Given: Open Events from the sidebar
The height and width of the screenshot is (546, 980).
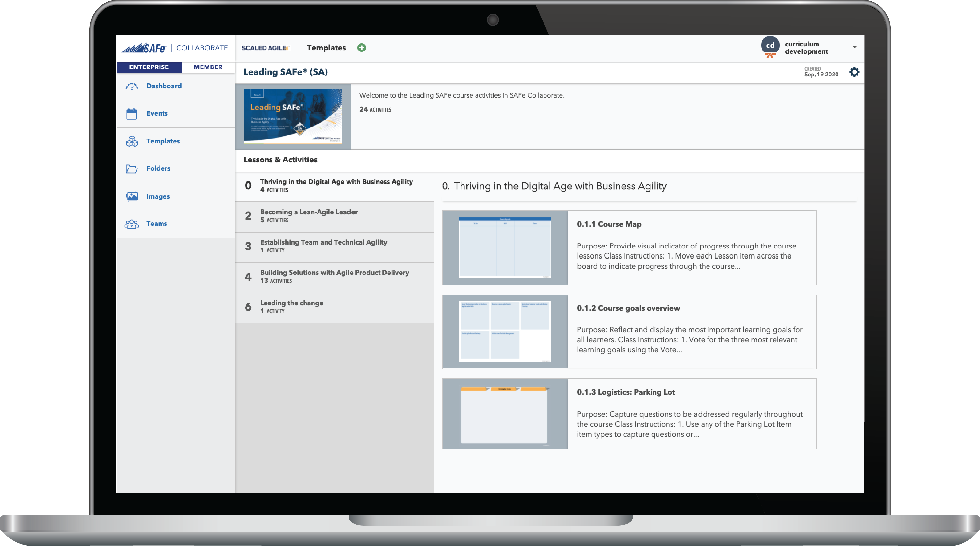Looking at the screenshot, I should point(176,114).
